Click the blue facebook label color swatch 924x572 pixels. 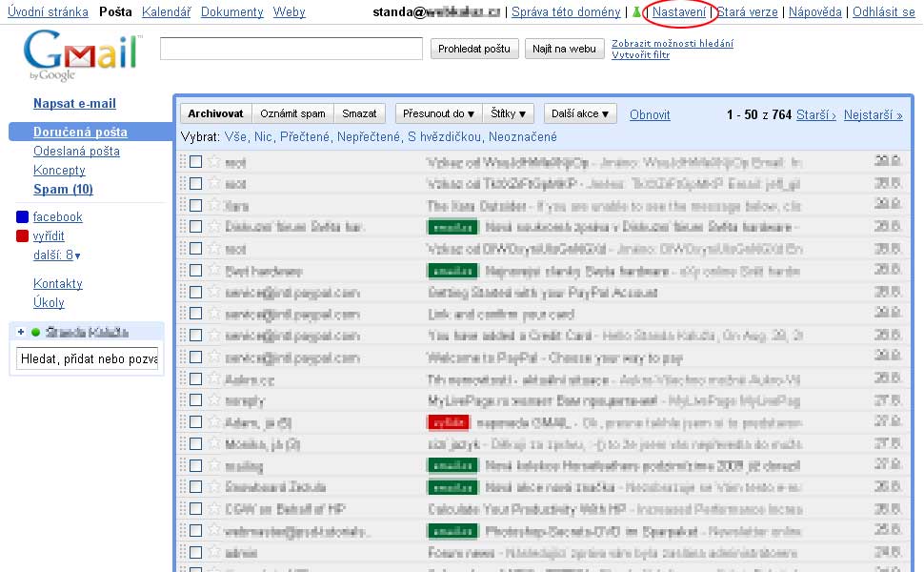point(23,217)
